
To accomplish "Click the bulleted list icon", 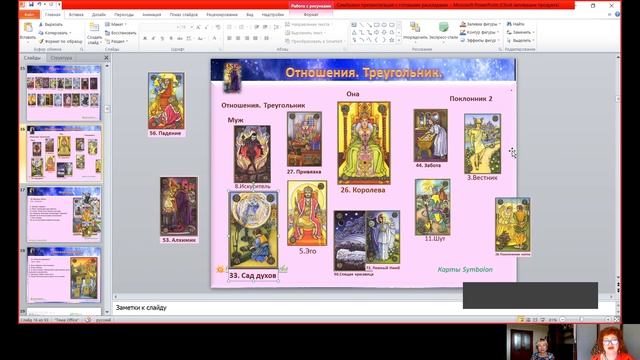I will tap(230, 27).
